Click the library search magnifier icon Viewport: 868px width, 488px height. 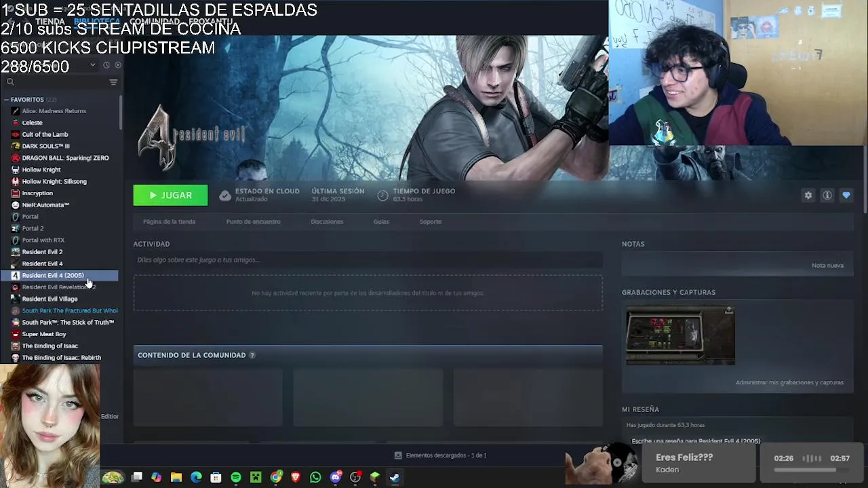(x=10, y=82)
